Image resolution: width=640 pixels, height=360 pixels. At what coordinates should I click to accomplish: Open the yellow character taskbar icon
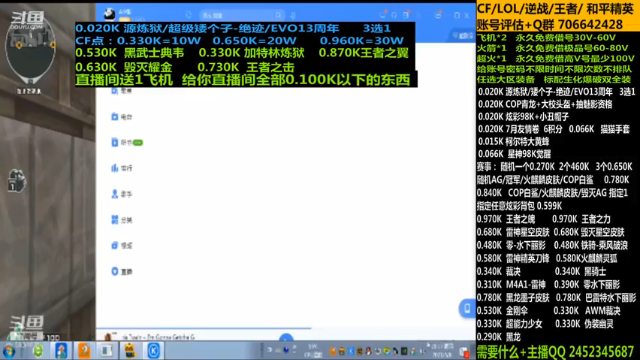tap(130, 351)
